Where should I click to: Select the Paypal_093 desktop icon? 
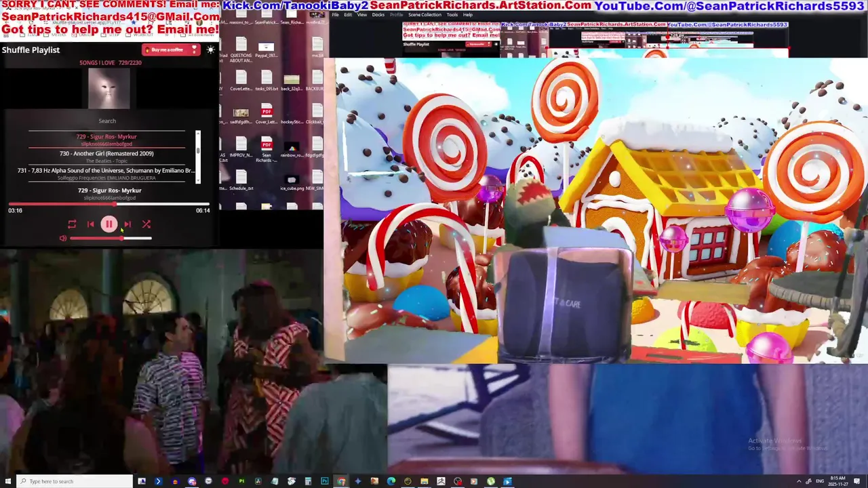267,49
